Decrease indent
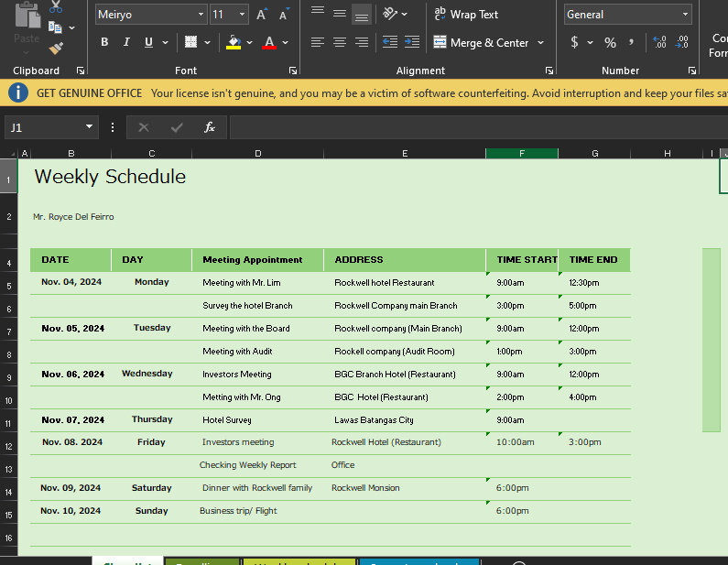Image resolution: width=728 pixels, height=565 pixels. [x=390, y=42]
